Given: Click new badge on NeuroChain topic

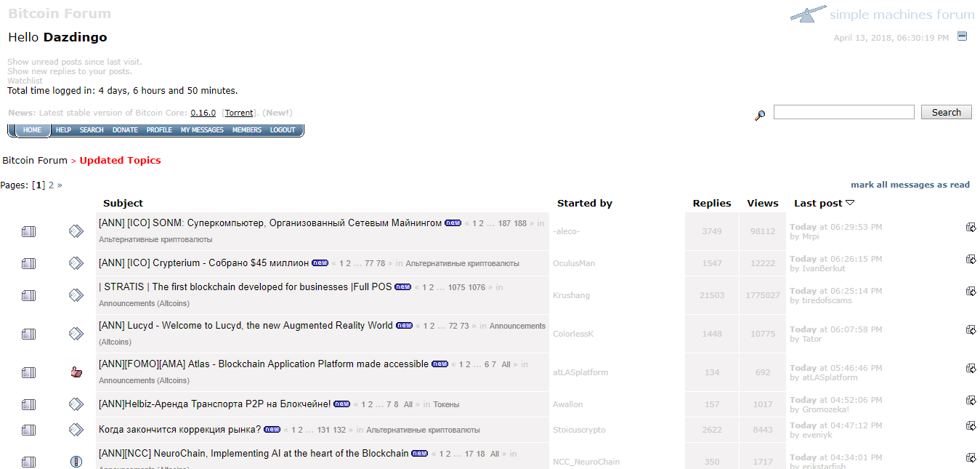Looking at the screenshot, I should pos(420,453).
